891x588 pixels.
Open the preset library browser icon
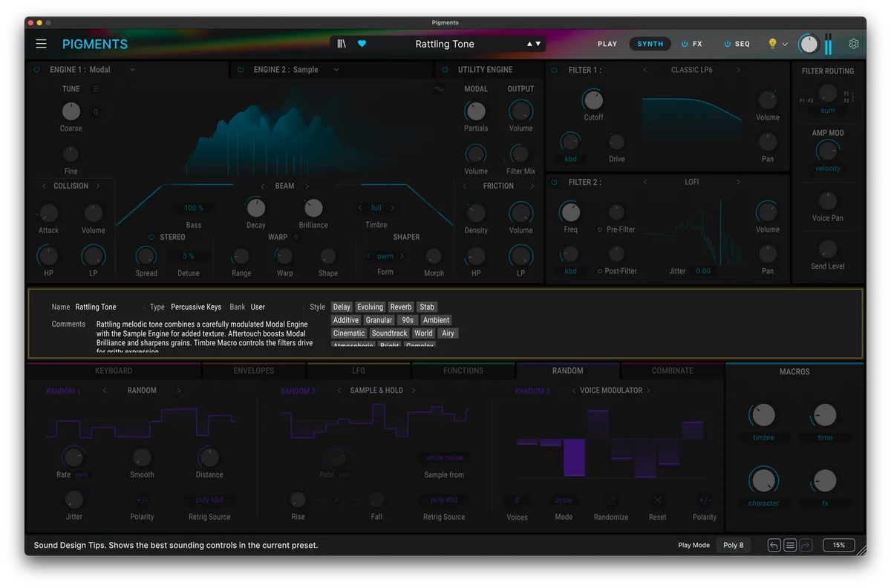[342, 44]
